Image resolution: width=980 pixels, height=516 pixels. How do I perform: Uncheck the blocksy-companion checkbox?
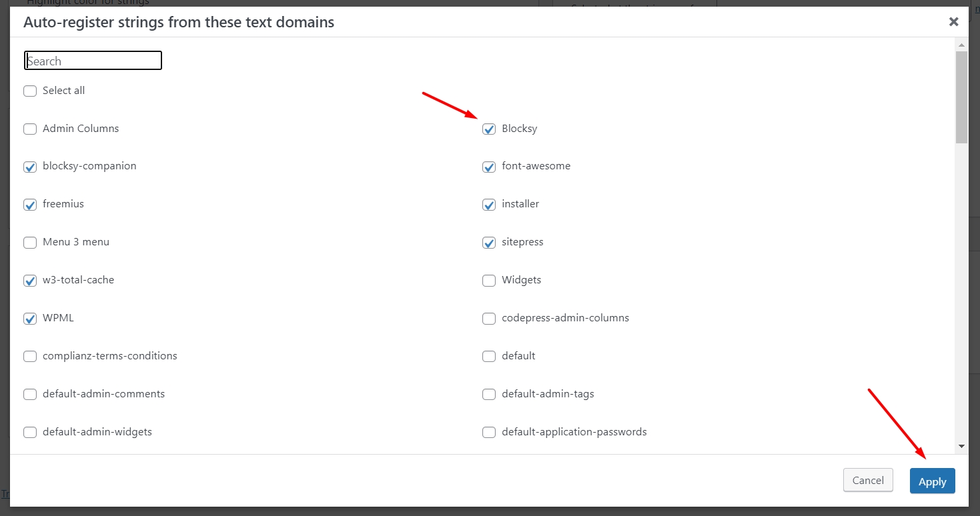tap(30, 167)
